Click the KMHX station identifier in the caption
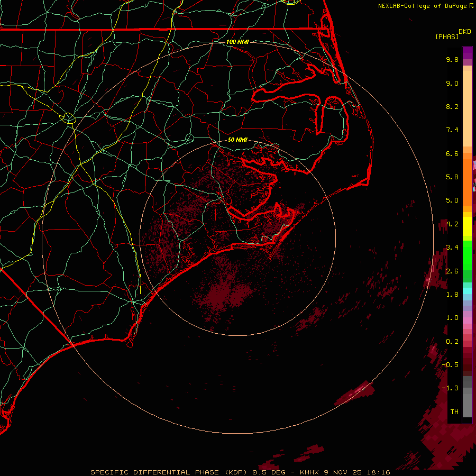 coord(310,472)
